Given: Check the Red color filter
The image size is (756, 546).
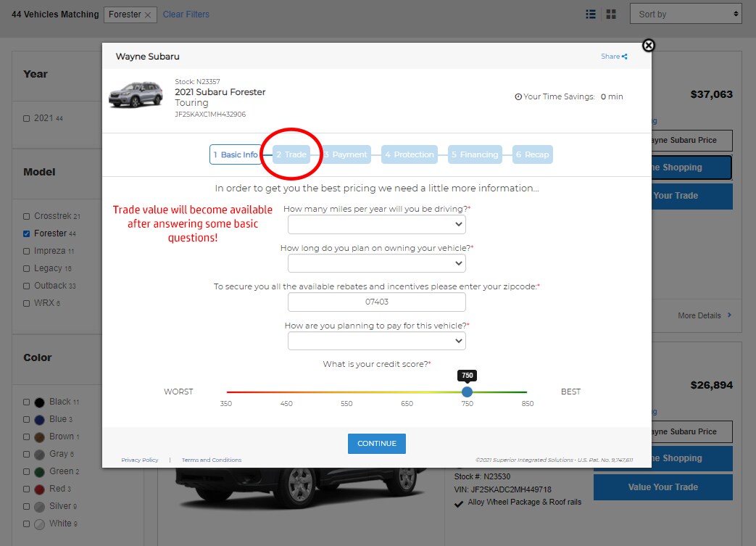Looking at the screenshot, I should [27, 489].
